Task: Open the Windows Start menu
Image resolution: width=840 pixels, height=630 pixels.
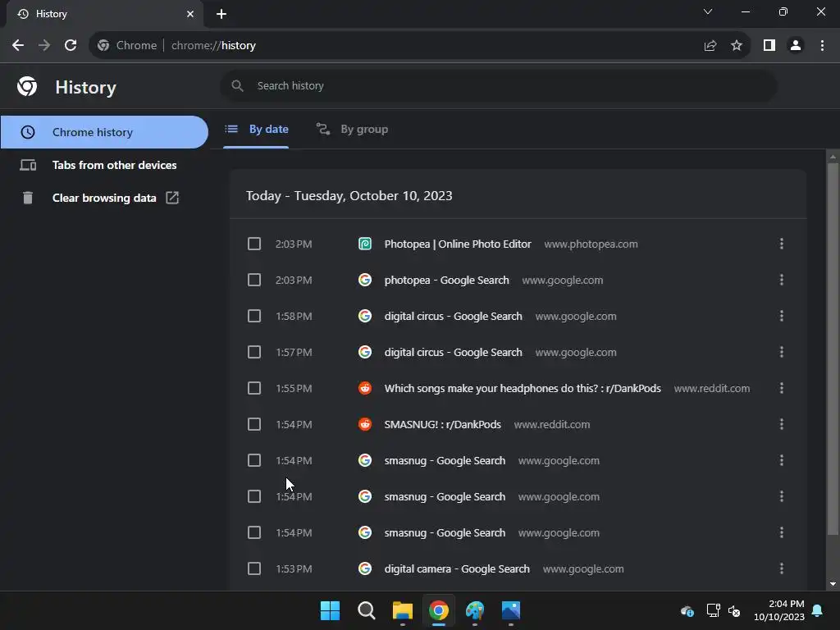Action: [x=330, y=610]
